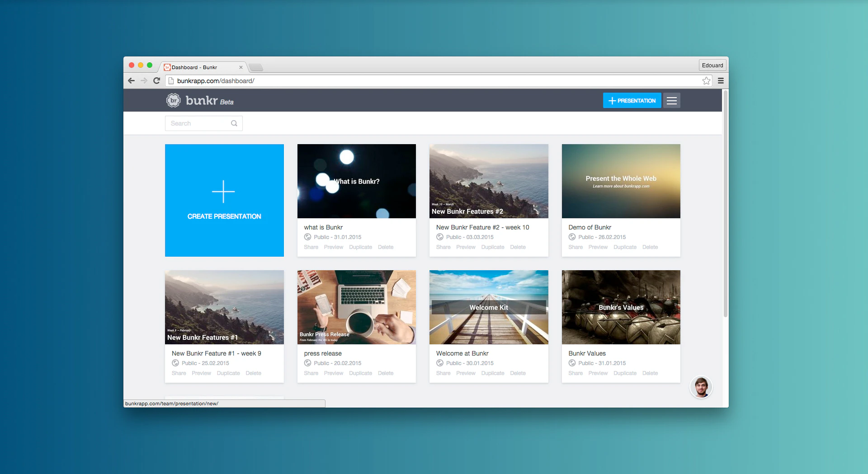Viewport: 868px width, 474px height.
Task: Open Chrome menu hamburger icon
Action: point(721,81)
